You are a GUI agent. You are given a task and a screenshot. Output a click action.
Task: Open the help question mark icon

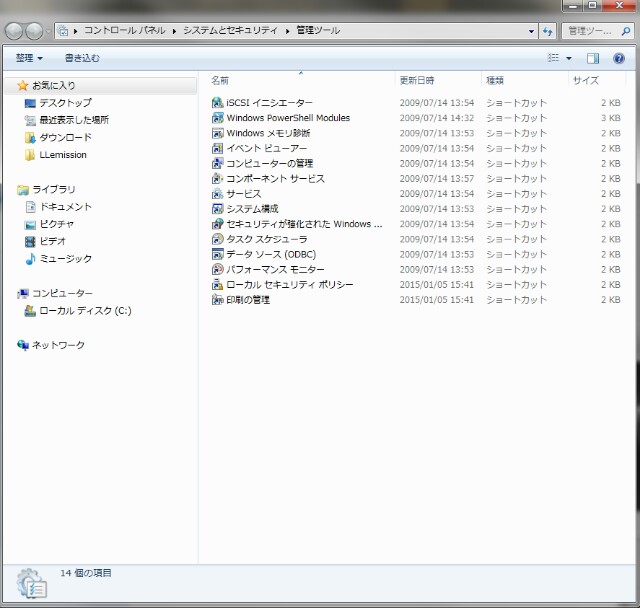(x=619, y=58)
